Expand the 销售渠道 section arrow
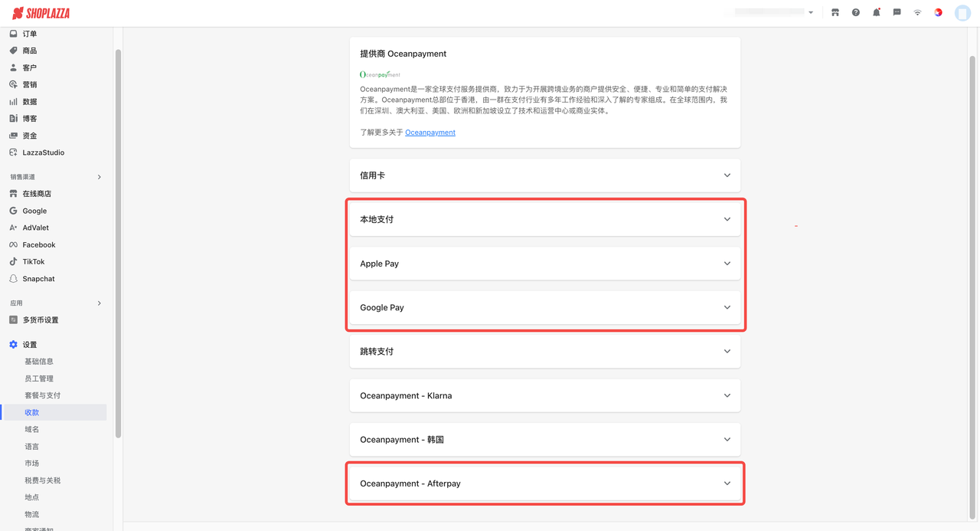Viewport: 980px width, 531px height. (x=100, y=177)
